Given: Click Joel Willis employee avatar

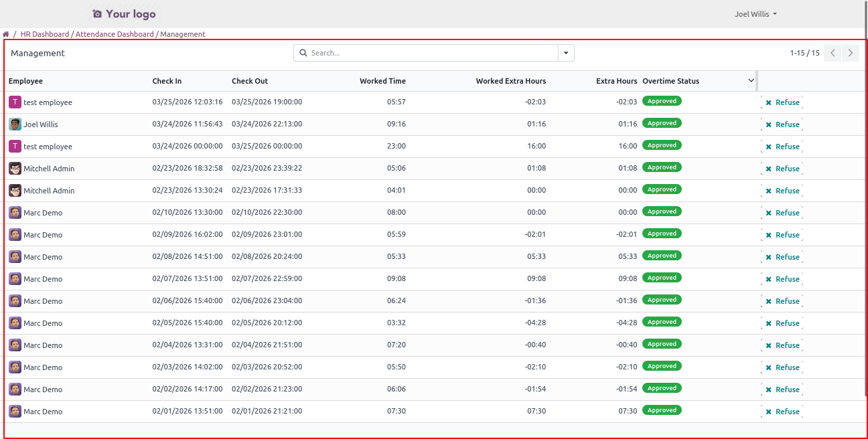Looking at the screenshot, I should tap(15, 124).
